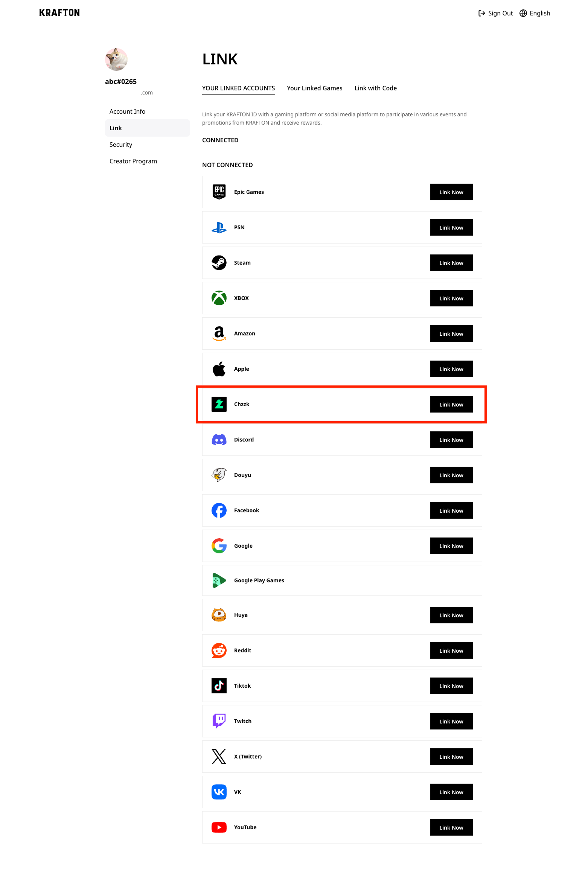588x871 pixels.
Task: Click the PSN PlayStation icon
Action: [x=219, y=227]
